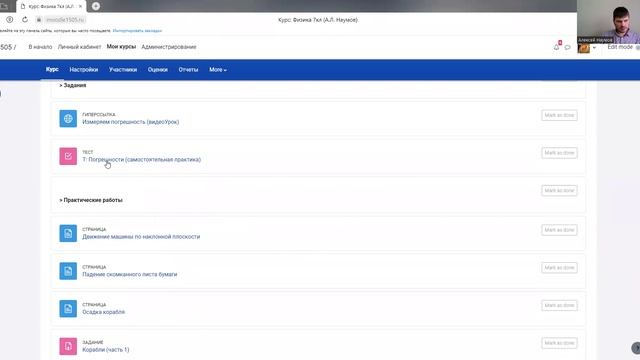Screen dimensions: 640x360
Task: Click the Импортировать закладки link
Action: (x=137, y=31)
